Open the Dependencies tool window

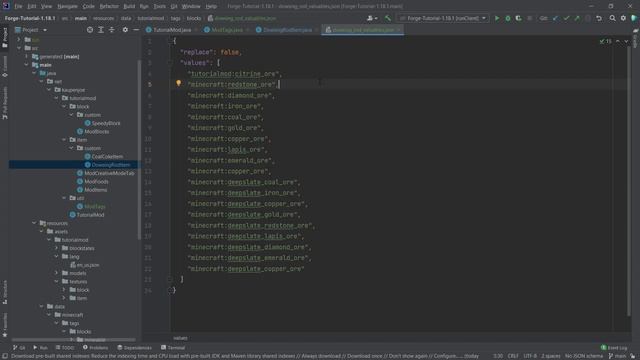134,348
